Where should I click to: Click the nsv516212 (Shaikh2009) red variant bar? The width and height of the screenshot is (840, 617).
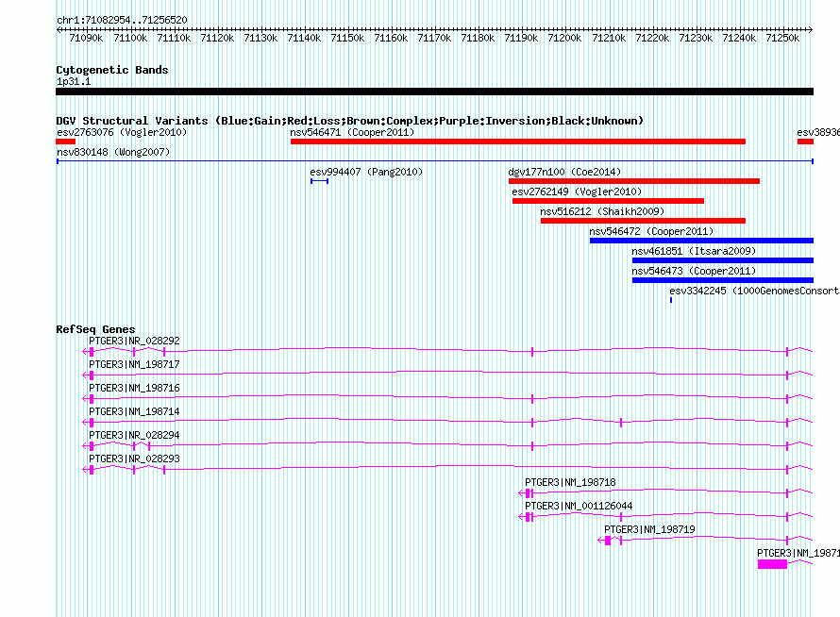(643, 221)
